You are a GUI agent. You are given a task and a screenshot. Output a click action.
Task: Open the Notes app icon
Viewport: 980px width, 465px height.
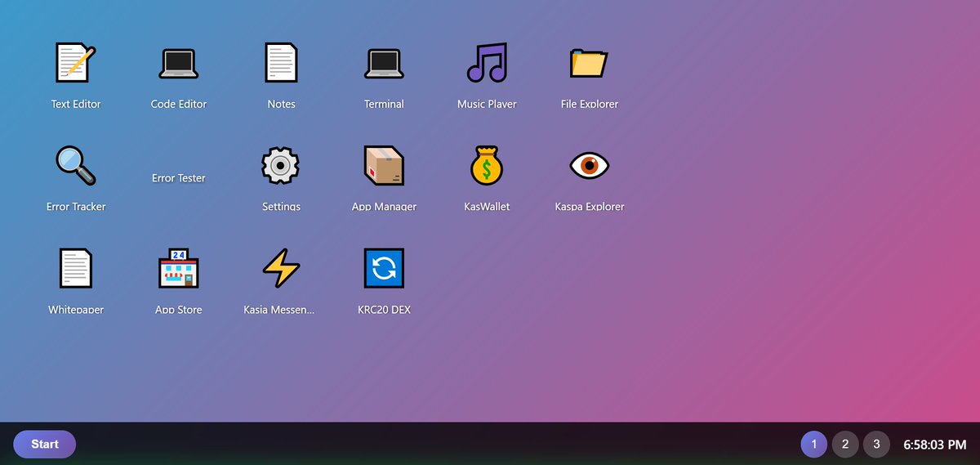[x=281, y=63]
